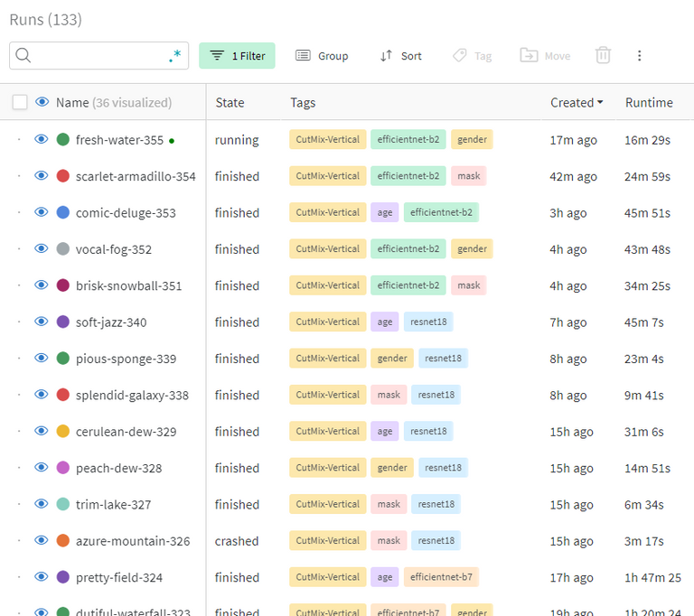Toggle visibility of pretty-field-324

tap(42, 577)
